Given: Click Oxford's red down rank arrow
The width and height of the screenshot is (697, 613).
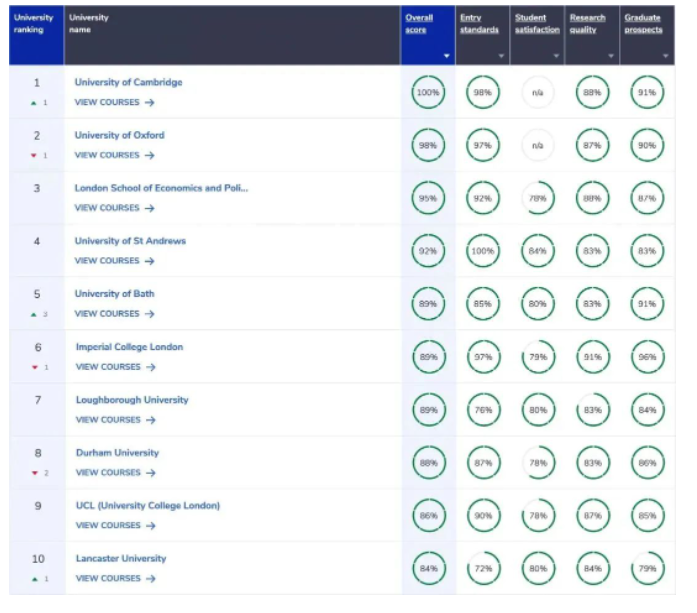Looking at the screenshot, I should click(x=33, y=156).
